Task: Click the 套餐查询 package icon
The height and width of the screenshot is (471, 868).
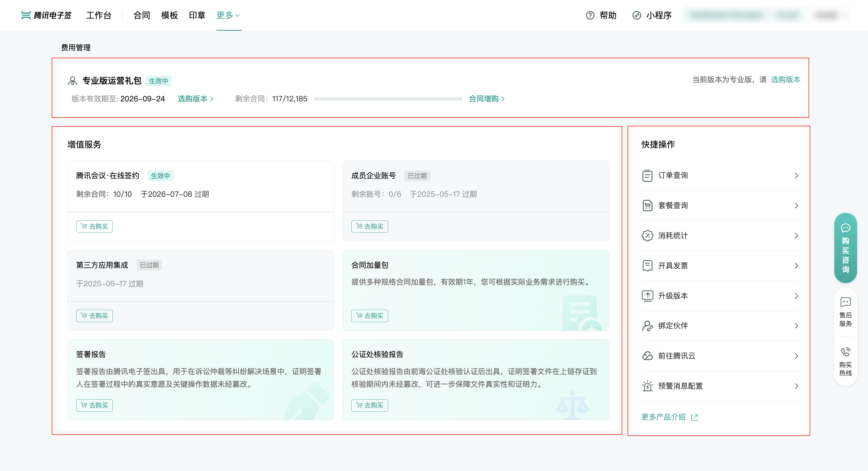Action: pos(647,206)
